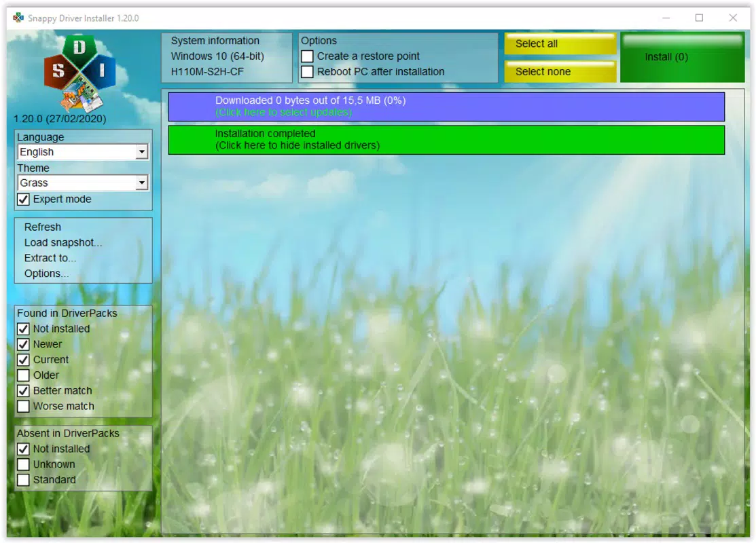Close the Snappy Driver Installer window
This screenshot has height=543, width=756.
coord(733,18)
